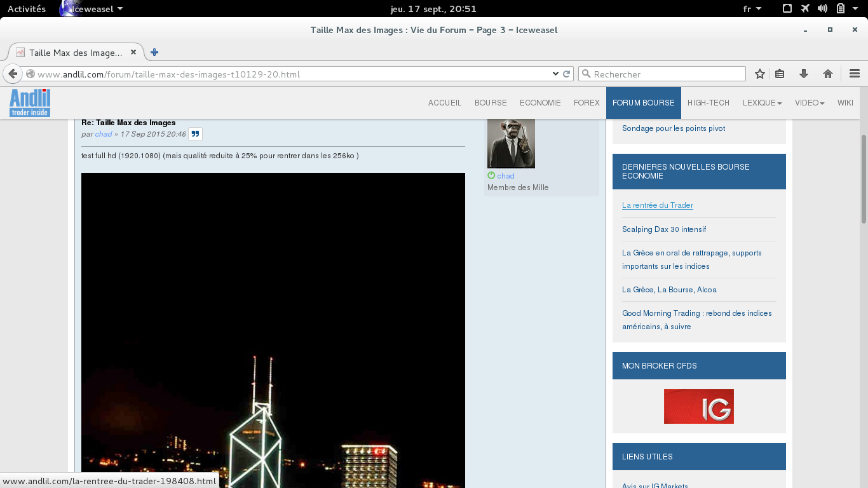
Task: Open La Grèce en oral de rattrapage article
Action: (692, 259)
